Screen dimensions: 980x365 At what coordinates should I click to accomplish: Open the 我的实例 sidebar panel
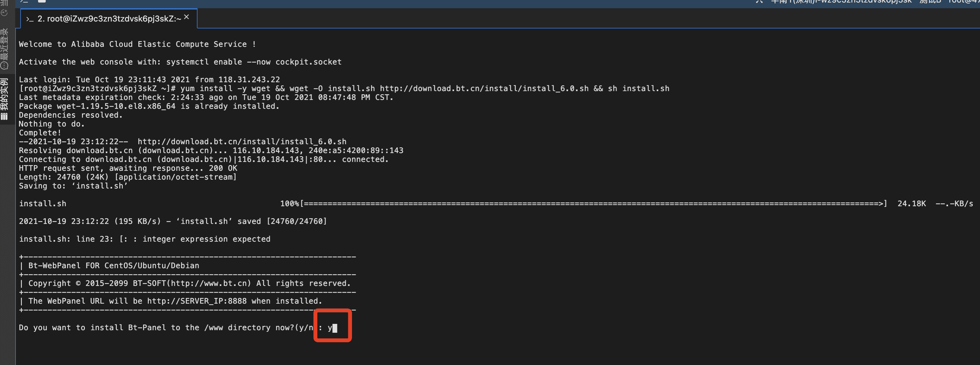point(4,94)
